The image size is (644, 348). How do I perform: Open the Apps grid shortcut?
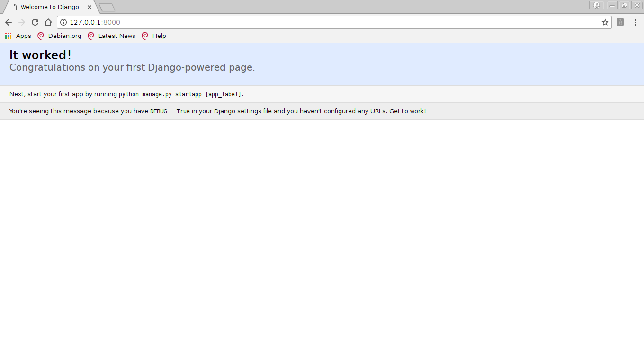(18, 36)
